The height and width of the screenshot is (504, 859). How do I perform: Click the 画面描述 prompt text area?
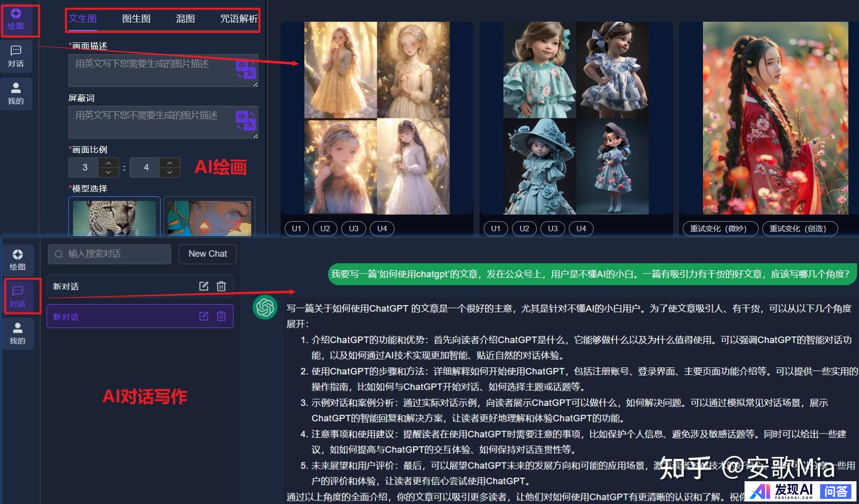152,70
